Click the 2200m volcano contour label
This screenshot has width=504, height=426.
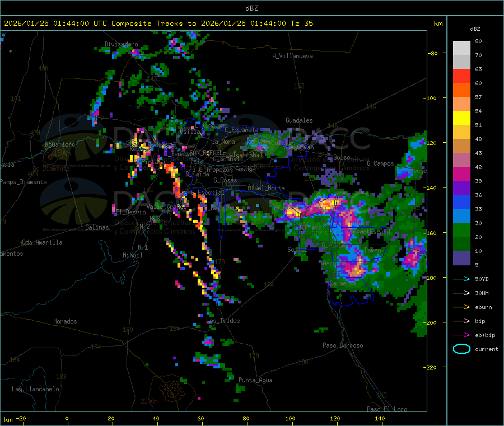[x=149, y=401]
